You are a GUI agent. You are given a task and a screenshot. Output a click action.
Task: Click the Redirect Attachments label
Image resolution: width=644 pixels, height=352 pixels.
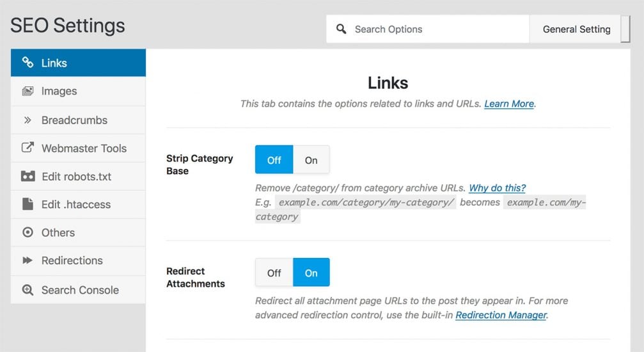point(196,277)
